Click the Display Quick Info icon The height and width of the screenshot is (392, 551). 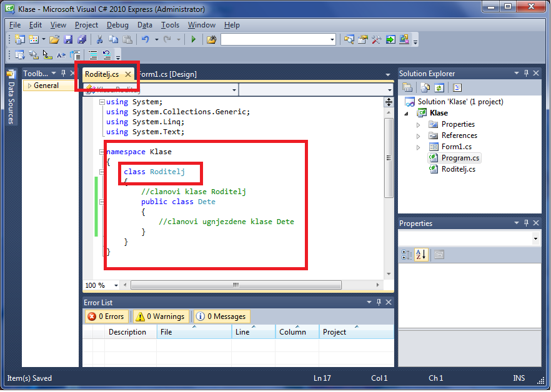click(47, 55)
